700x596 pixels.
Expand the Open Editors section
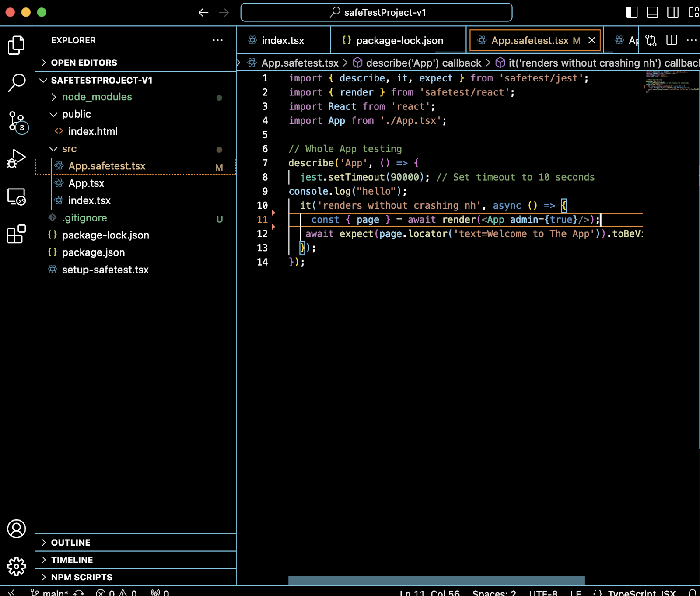click(136, 63)
